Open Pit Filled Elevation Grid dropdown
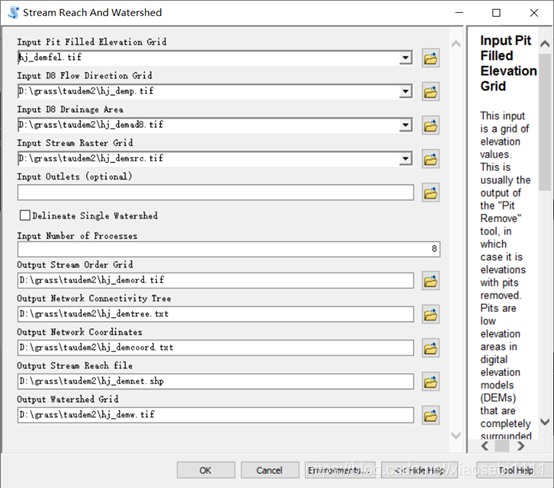The width and height of the screenshot is (554, 488). point(406,58)
